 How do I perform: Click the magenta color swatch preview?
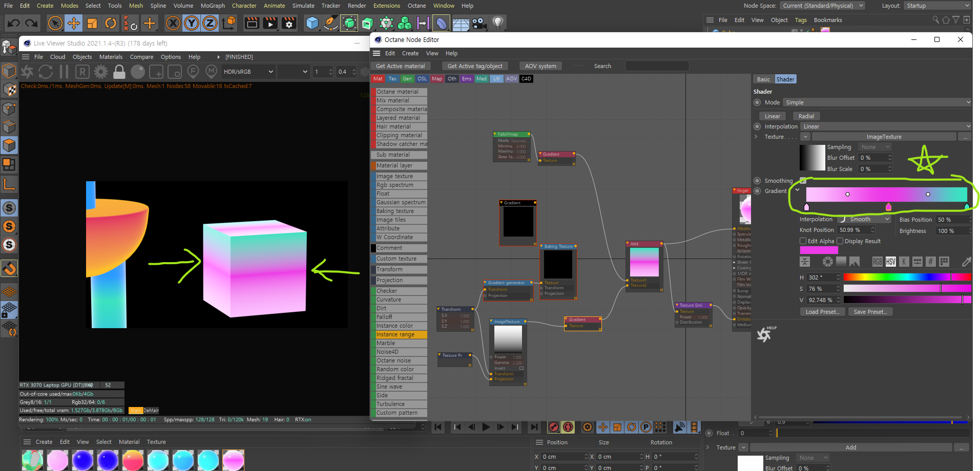819,250
